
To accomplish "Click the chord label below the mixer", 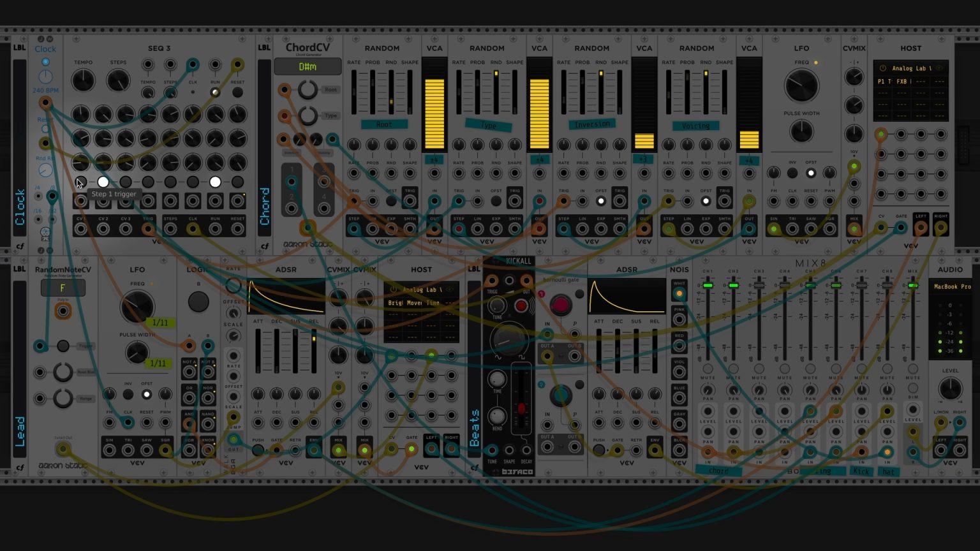I will pyautogui.click(x=718, y=471).
